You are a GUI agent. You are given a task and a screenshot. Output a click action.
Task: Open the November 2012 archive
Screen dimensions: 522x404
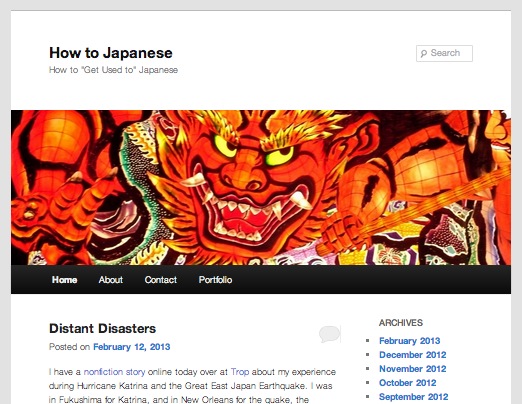coord(413,369)
